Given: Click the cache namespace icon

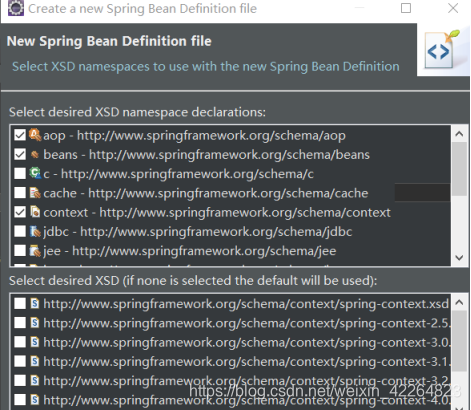Looking at the screenshot, I should click(35, 193).
